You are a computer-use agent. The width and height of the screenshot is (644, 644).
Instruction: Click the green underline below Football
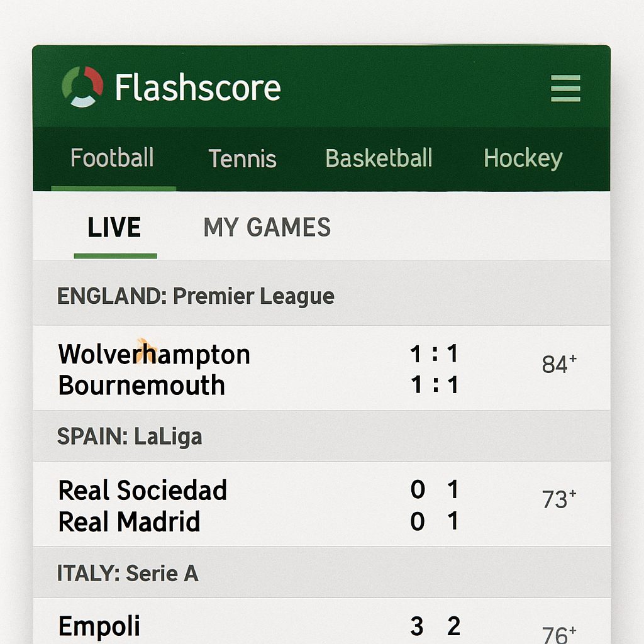(x=113, y=187)
